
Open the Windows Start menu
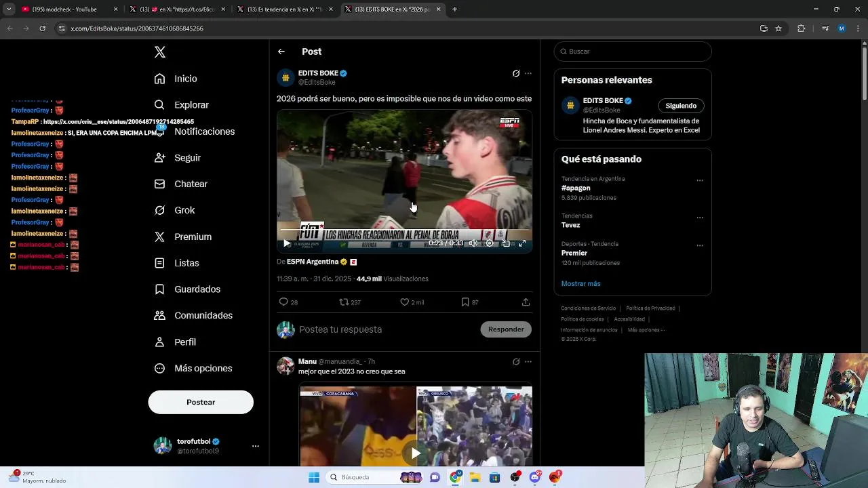(x=314, y=477)
